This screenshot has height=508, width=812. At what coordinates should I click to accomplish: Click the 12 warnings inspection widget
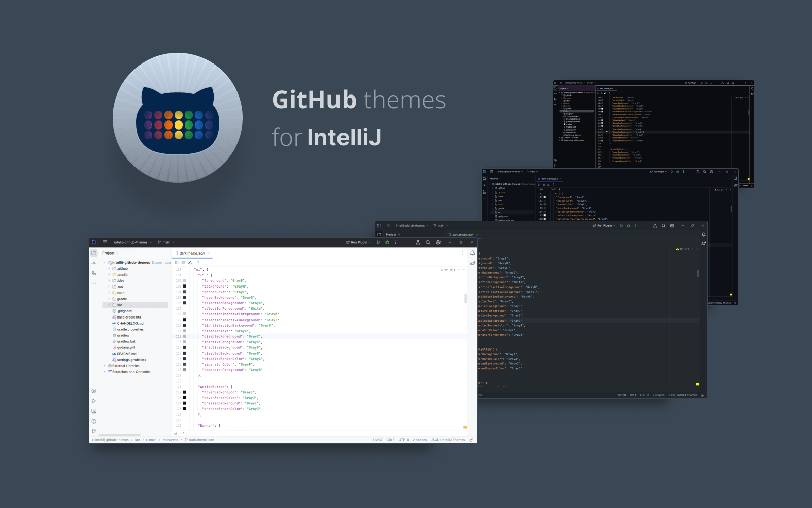click(x=445, y=270)
